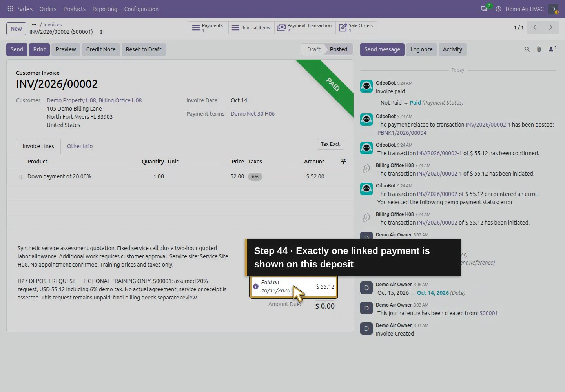This screenshot has width=565, height=392.
Task: Switch to the Invoice Lines tab
Action: (38, 146)
